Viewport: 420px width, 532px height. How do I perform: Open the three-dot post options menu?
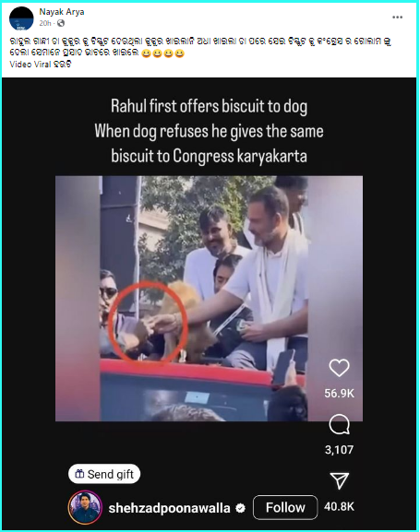[x=397, y=17]
